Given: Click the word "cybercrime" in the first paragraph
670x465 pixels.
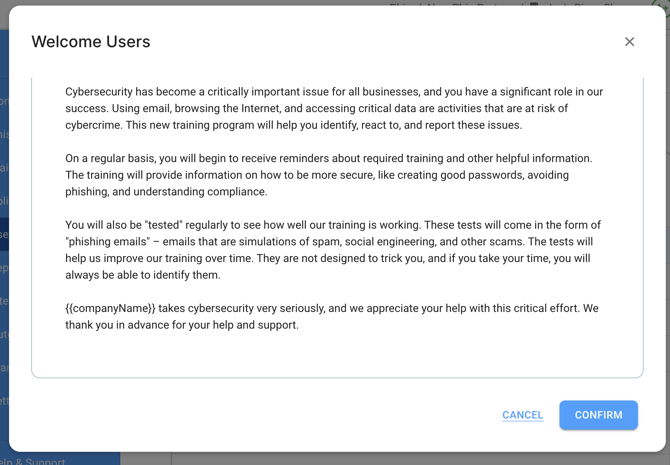Looking at the screenshot, I should pyautogui.click(x=93, y=125).
